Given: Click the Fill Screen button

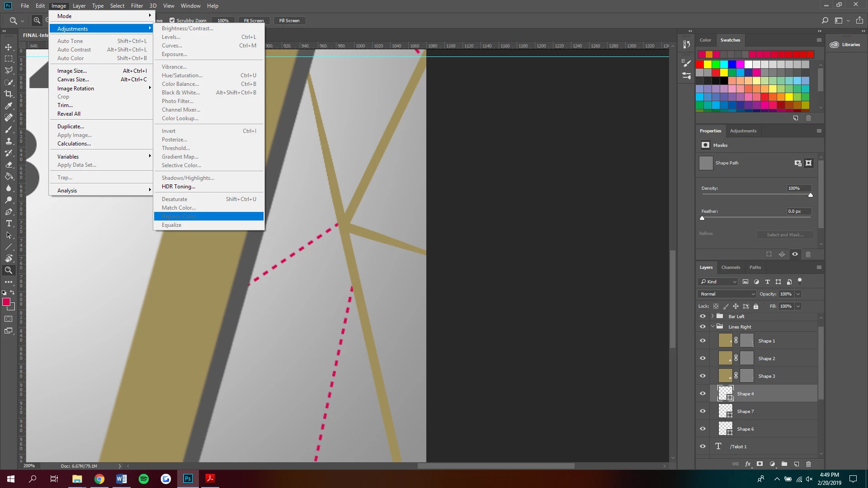Looking at the screenshot, I should point(289,20).
